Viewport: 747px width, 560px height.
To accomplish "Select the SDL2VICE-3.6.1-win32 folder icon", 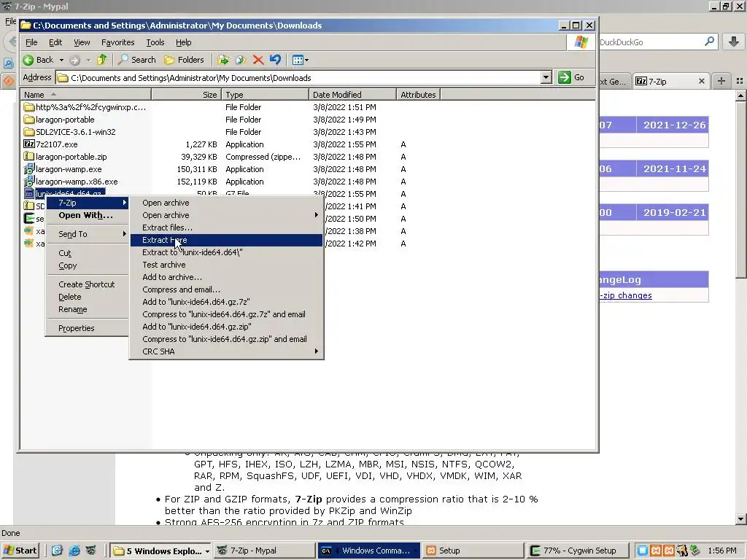I will (x=29, y=132).
